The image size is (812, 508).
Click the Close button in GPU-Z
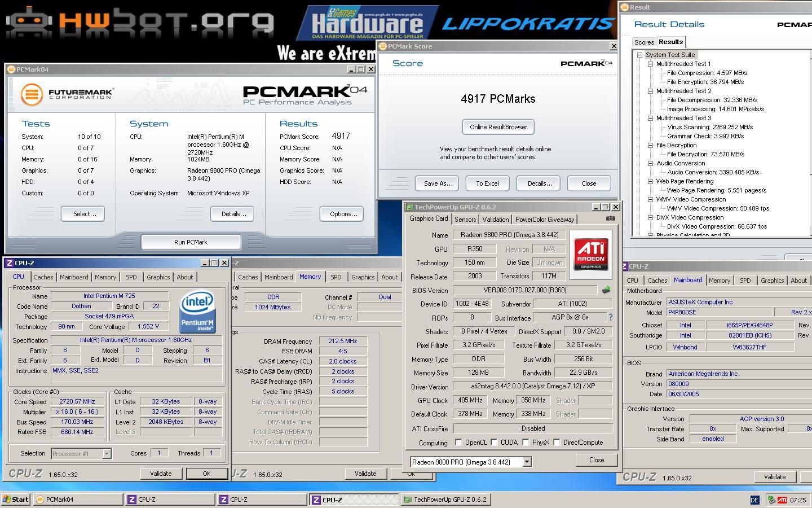point(597,460)
